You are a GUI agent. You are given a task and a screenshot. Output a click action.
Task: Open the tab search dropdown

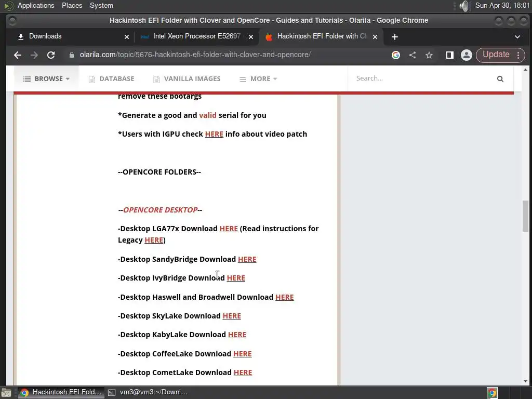click(517, 37)
